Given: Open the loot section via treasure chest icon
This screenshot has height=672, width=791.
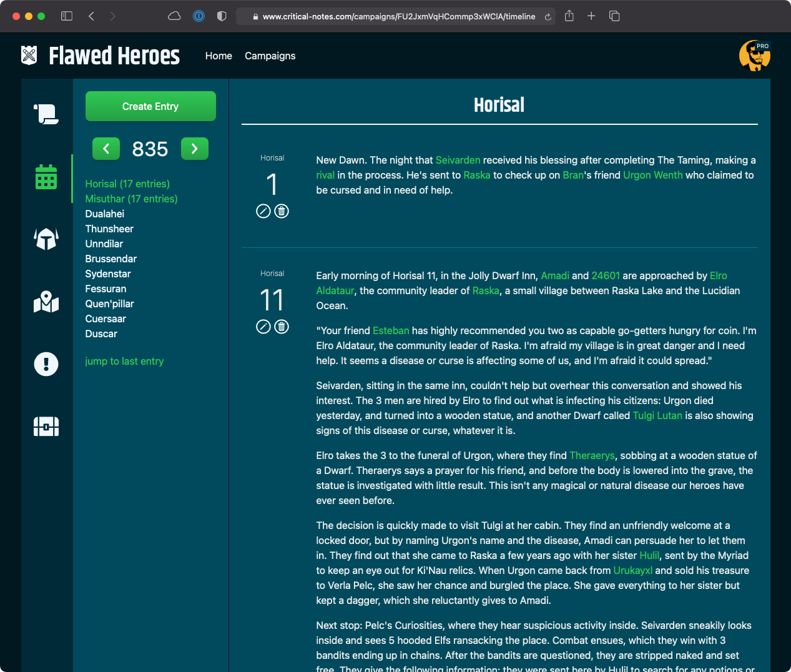Looking at the screenshot, I should [46, 427].
